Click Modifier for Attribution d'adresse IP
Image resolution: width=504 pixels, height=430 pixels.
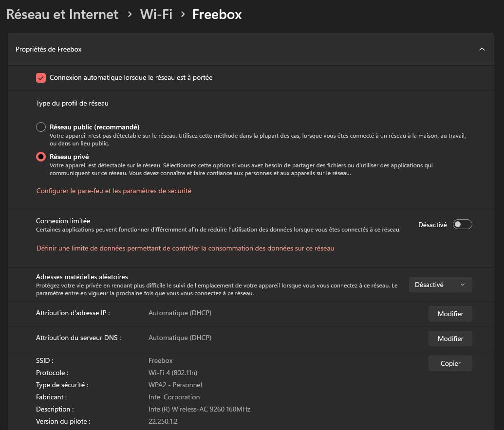(x=450, y=314)
